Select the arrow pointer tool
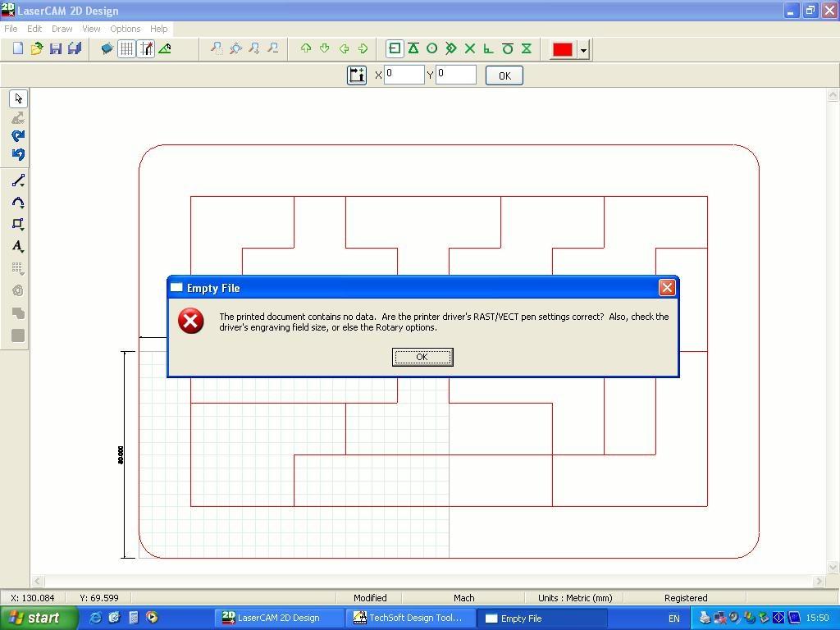Screen dimensions: 840x630 [18, 98]
